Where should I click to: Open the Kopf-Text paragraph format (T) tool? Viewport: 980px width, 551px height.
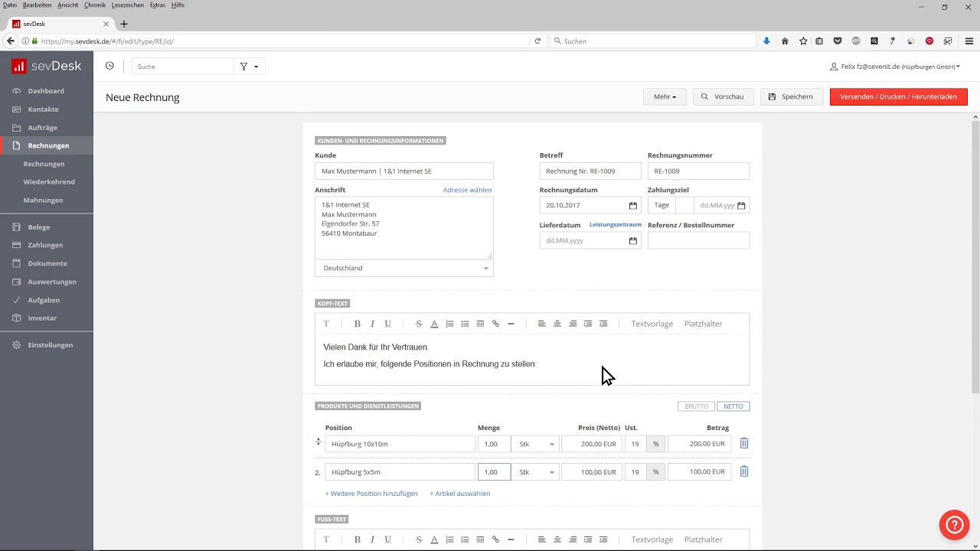pyautogui.click(x=325, y=324)
